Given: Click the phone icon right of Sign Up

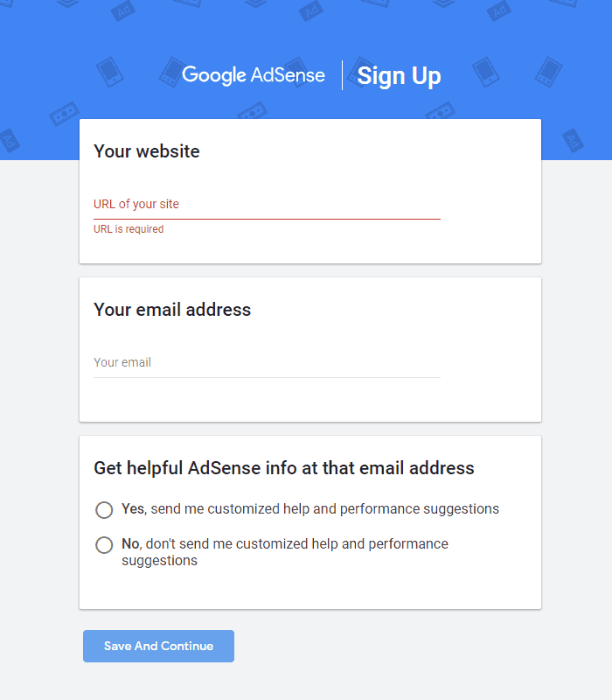Looking at the screenshot, I should pyautogui.click(x=486, y=72).
